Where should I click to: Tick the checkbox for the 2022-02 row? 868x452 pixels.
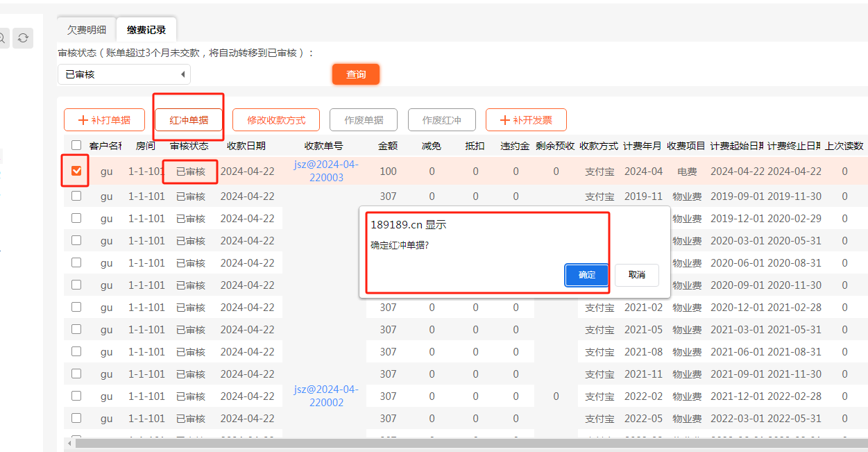(76, 396)
